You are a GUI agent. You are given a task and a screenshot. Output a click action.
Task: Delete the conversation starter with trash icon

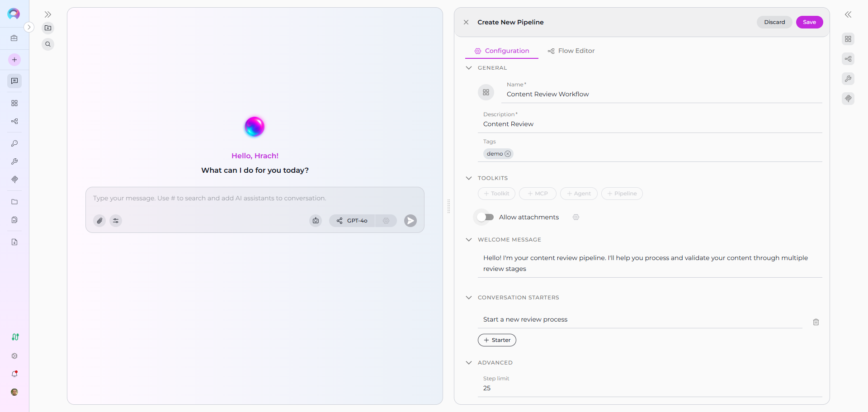pyautogui.click(x=816, y=322)
